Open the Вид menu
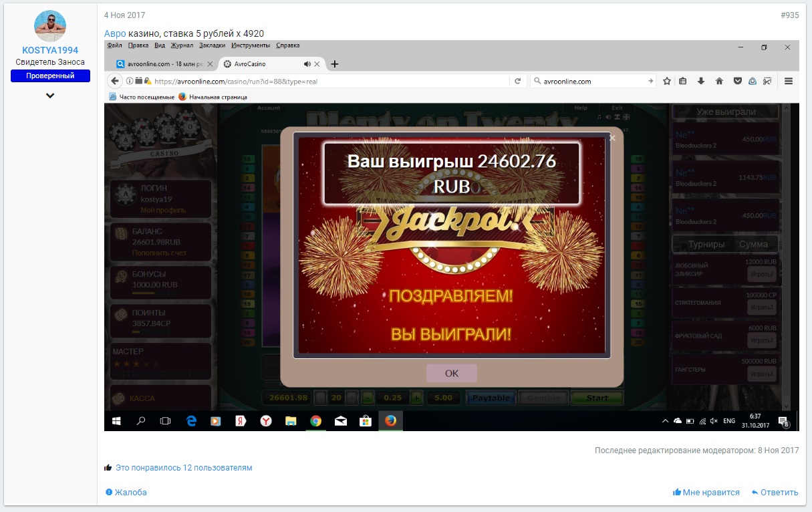 (x=160, y=45)
